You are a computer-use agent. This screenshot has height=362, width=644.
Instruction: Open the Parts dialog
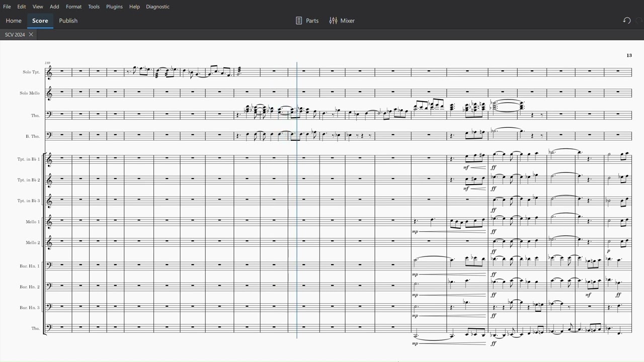(307, 21)
